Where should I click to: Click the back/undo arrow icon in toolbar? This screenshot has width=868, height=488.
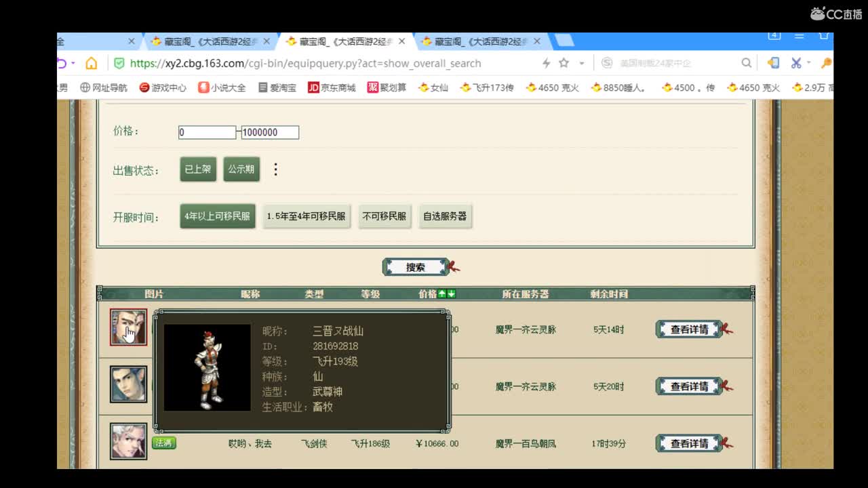click(x=62, y=63)
